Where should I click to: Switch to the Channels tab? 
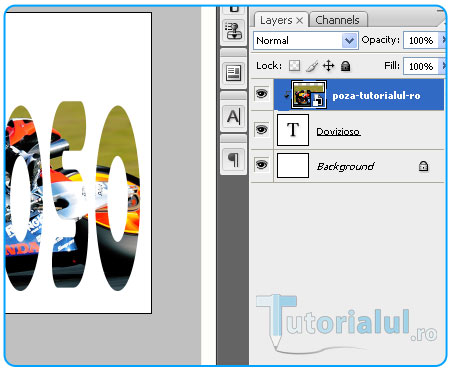[x=338, y=20]
